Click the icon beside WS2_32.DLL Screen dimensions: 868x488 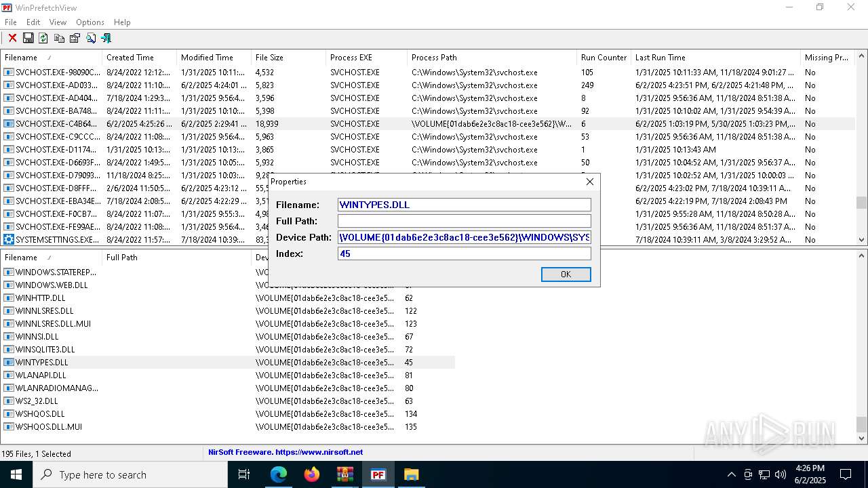pyautogui.click(x=9, y=401)
